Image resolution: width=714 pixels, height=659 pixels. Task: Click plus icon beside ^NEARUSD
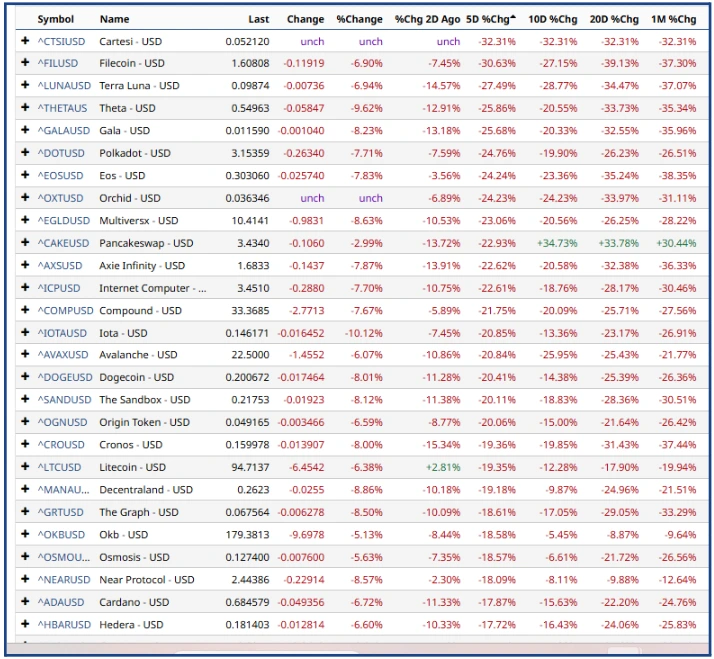click(25, 580)
